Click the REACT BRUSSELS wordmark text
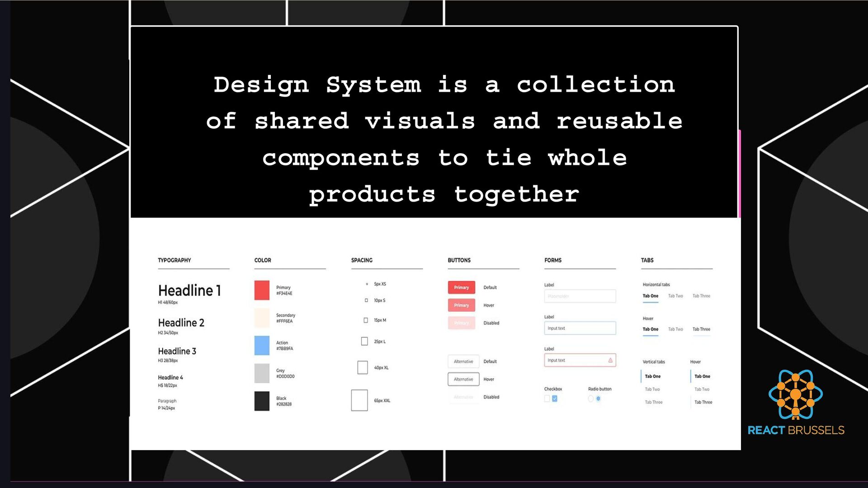This screenshot has height=488, width=868. point(796,430)
